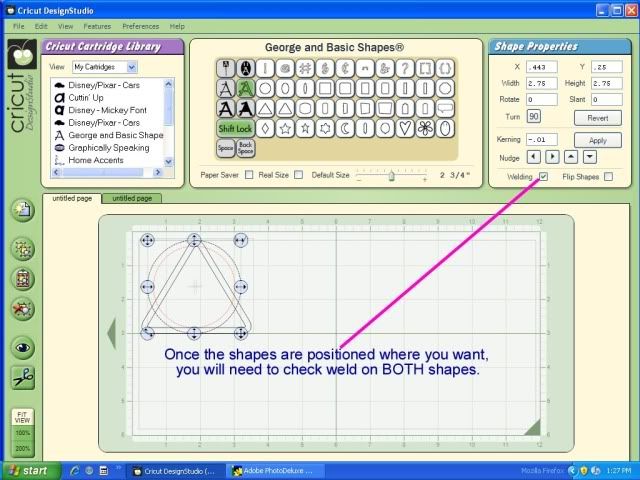
Task: Select the ampersand key
Action: [x=385, y=68]
